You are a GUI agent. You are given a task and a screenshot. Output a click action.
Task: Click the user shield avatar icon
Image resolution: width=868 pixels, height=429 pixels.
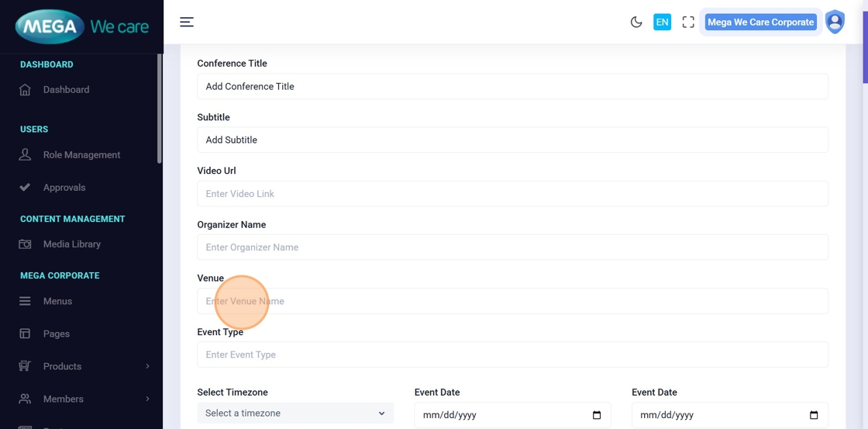835,22
